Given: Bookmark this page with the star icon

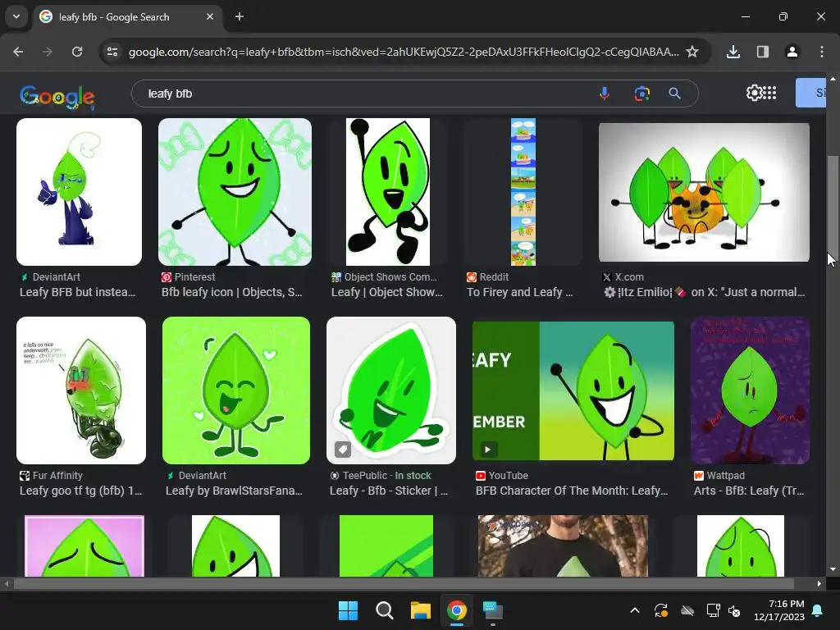Looking at the screenshot, I should click(x=692, y=52).
